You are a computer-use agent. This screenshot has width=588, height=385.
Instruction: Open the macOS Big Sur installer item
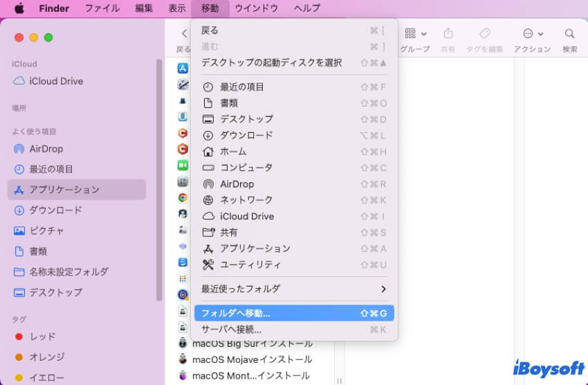coord(252,343)
